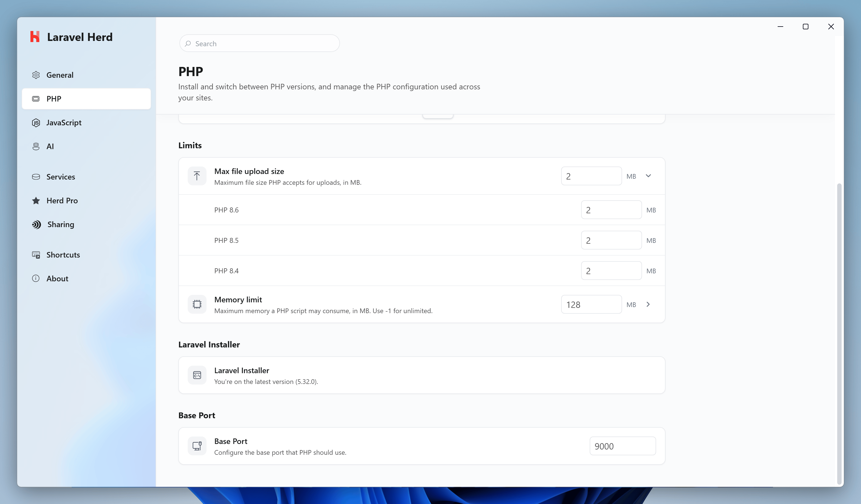Select the AI section
The width and height of the screenshot is (861, 504).
coord(86,147)
